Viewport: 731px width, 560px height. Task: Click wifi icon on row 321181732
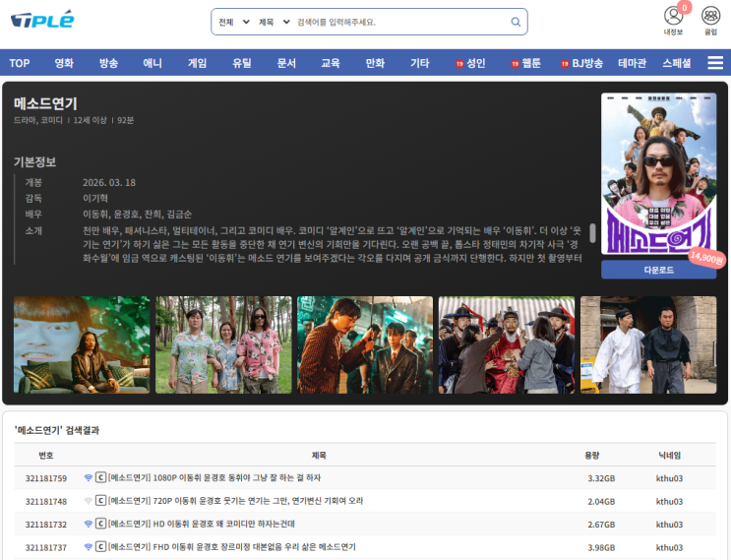[x=89, y=525]
